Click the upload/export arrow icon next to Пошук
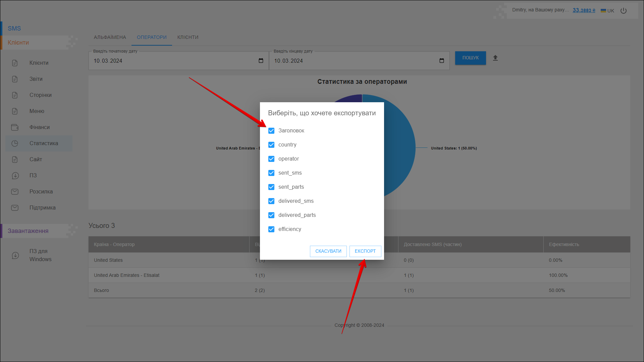This screenshot has width=644, height=362. (x=495, y=58)
